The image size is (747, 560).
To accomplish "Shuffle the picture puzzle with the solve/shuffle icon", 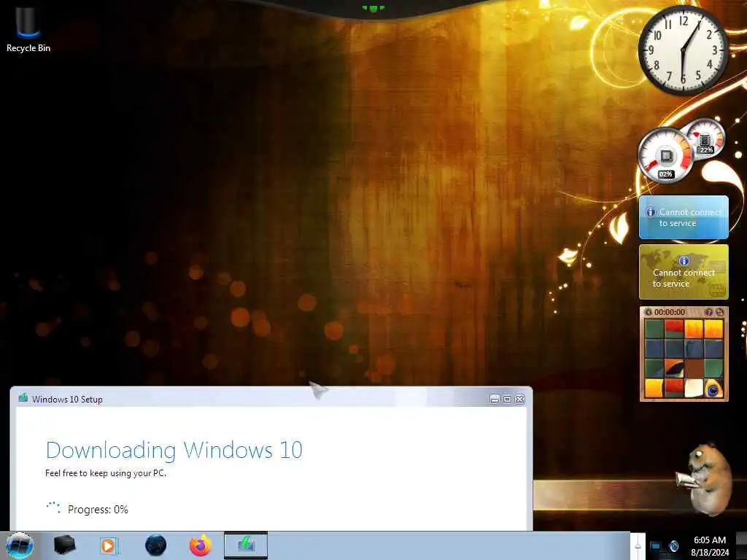I will [x=720, y=312].
